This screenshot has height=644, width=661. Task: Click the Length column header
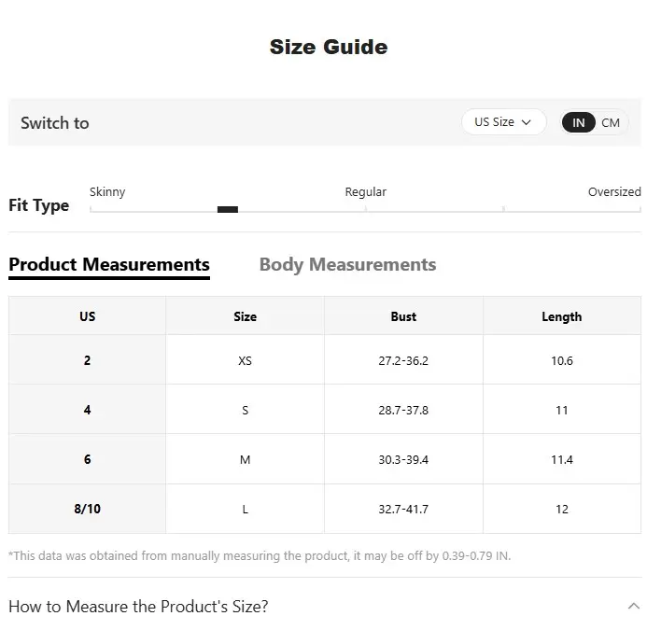pos(561,316)
